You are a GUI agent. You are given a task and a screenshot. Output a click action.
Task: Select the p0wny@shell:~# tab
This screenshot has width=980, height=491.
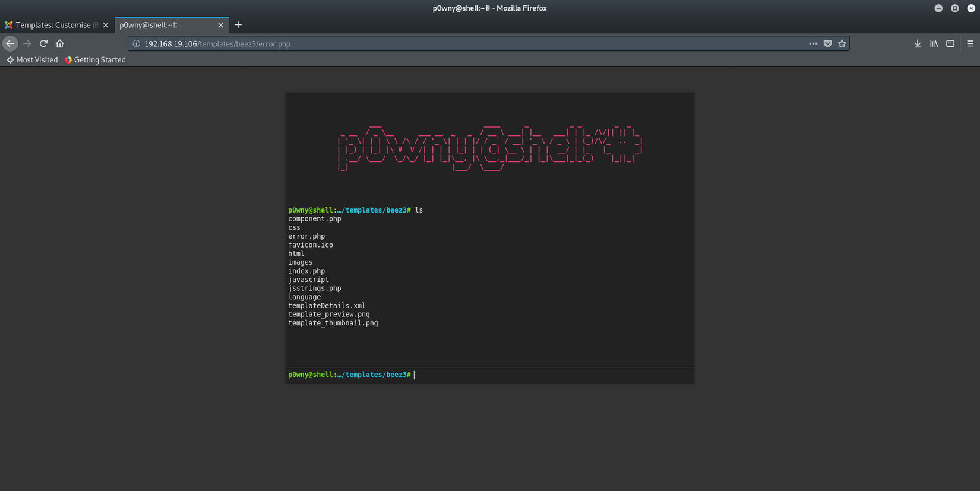172,25
